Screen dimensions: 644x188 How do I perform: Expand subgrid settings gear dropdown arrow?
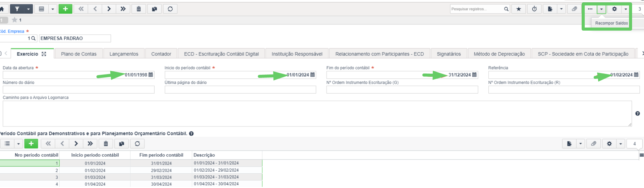tap(621, 144)
